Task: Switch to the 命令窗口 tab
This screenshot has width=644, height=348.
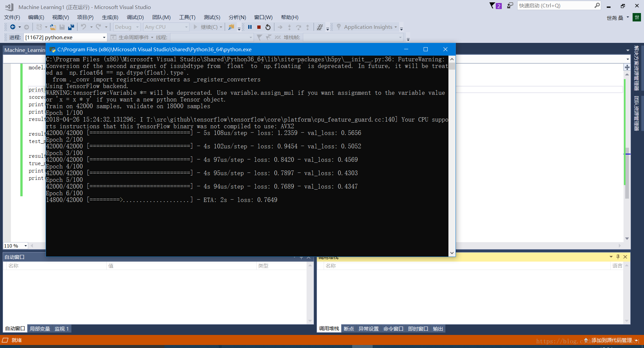Action: tap(393, 329)
